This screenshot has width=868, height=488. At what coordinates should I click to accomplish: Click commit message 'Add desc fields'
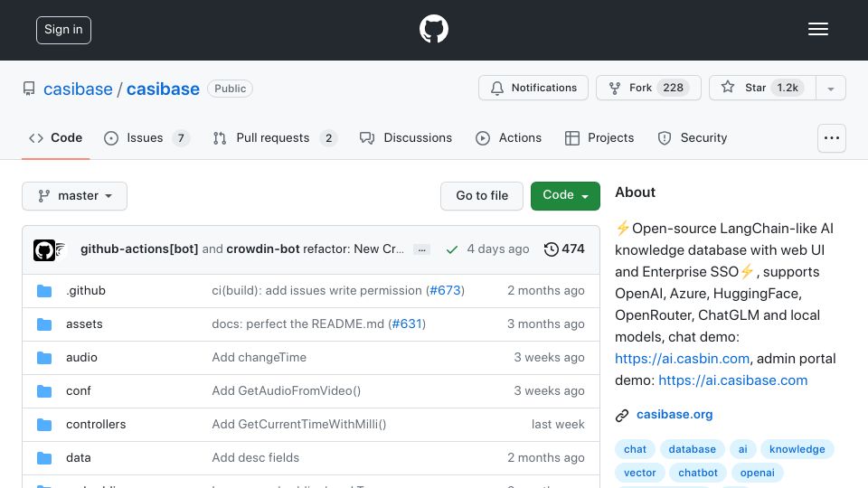(255, 457)
